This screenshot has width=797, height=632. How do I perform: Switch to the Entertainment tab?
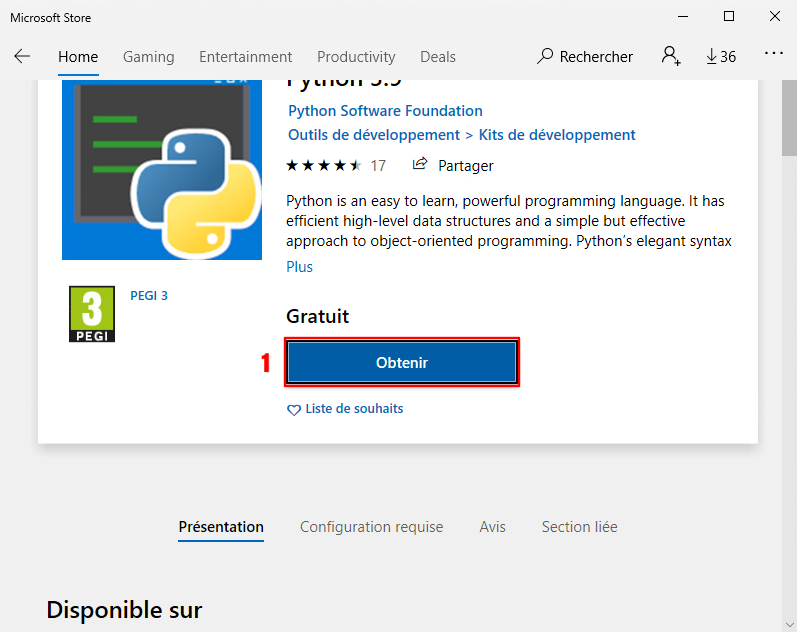click(245, 57)
